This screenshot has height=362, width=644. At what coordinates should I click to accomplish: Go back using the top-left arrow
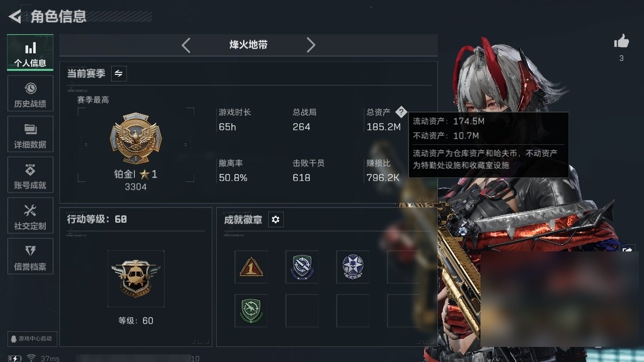click(x=15, y=17)
